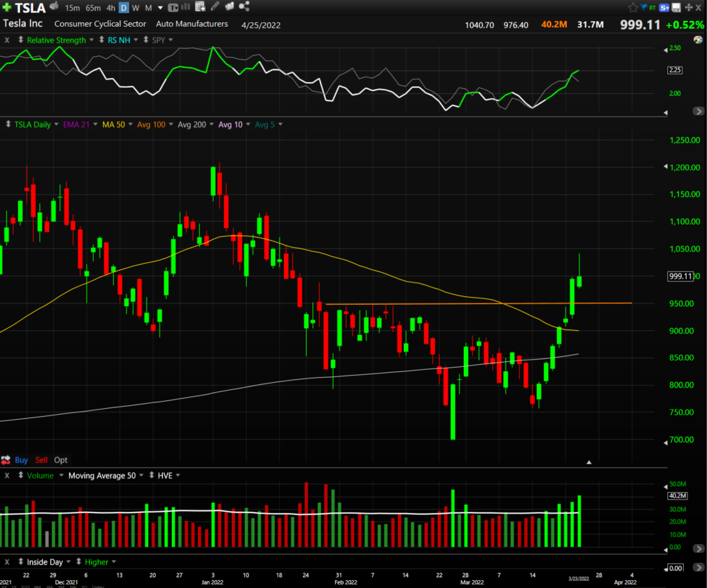Expand the Moving Average 50 dropdown
Viewport: 707px width, 588px height.
[x=141, y=475]
